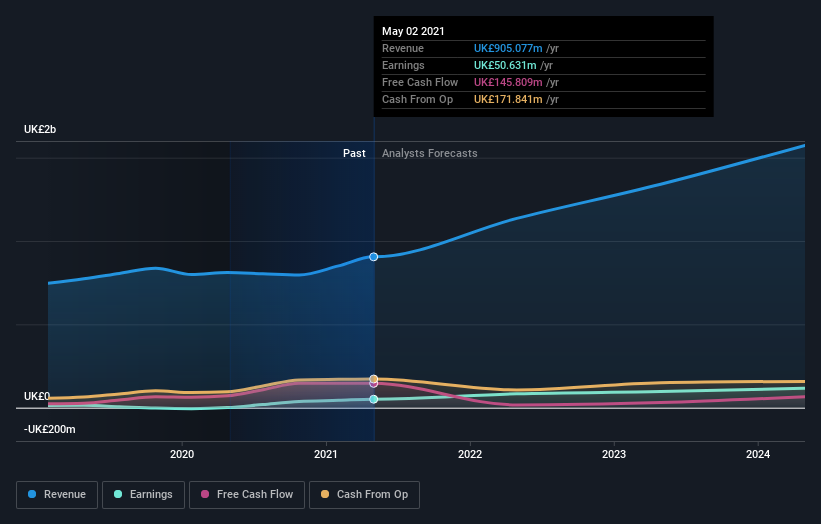Viewport: 821px width, 524px height.
Task: Click the Revenue label in the tooltip
Action: click(403, 48)
